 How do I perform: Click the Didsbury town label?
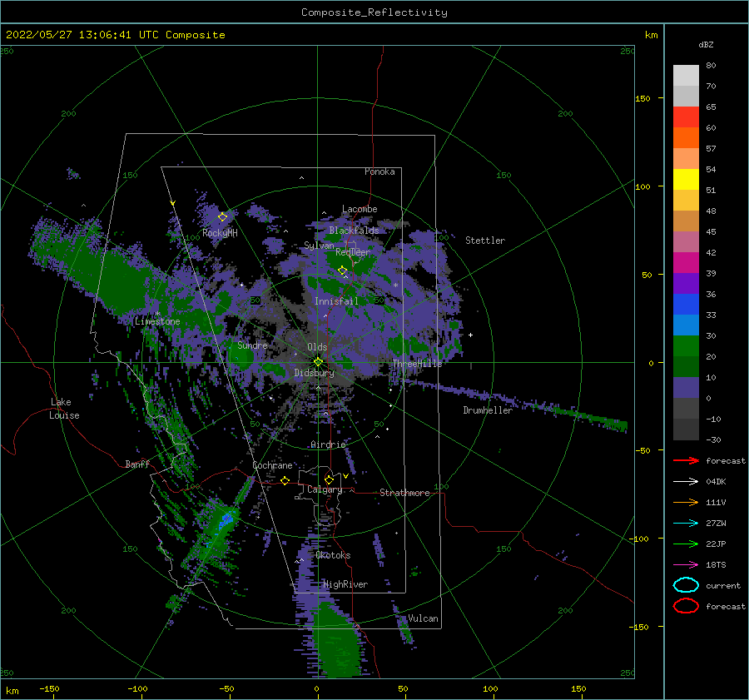[x=315, y=373]
